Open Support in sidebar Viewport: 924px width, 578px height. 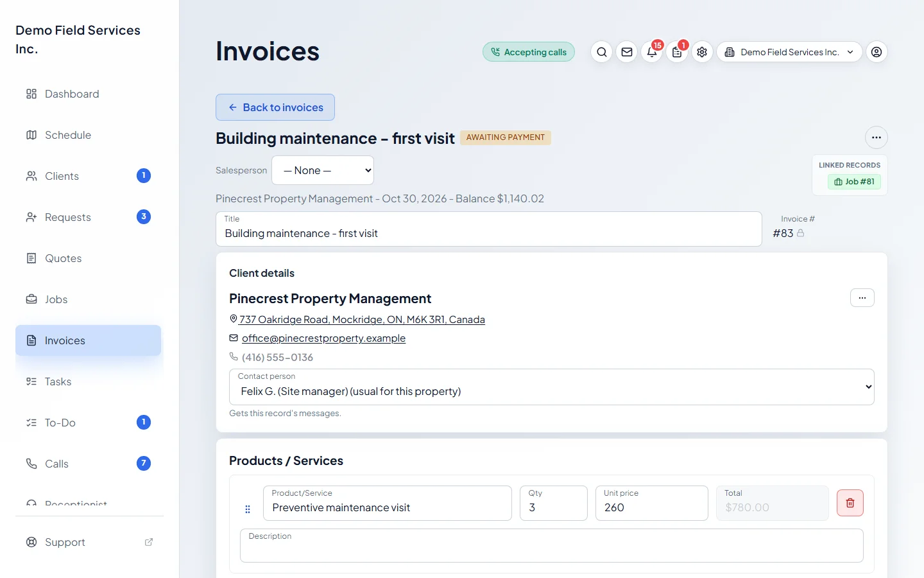click(x=89, y=542)
